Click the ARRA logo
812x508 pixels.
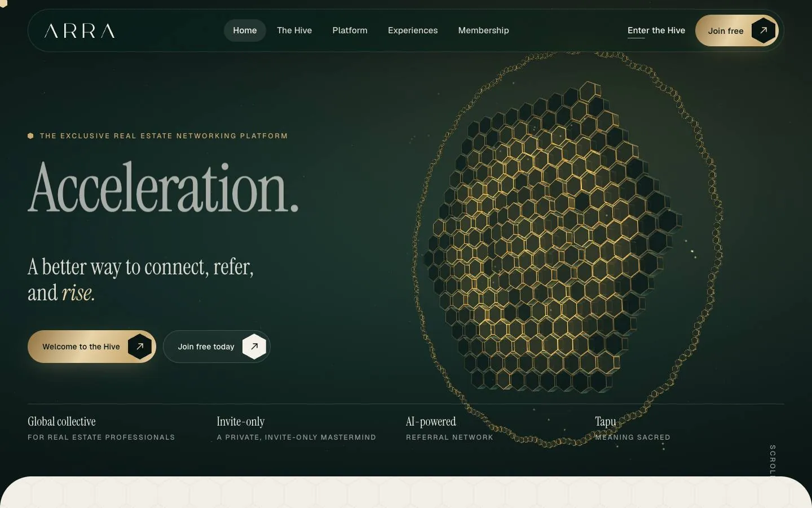point(80,30)
